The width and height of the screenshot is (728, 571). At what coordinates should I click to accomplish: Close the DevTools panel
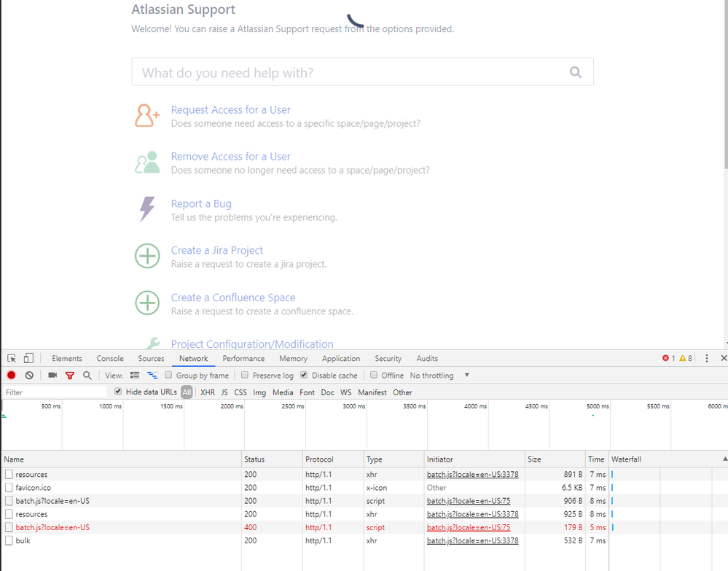pos(724,358)
